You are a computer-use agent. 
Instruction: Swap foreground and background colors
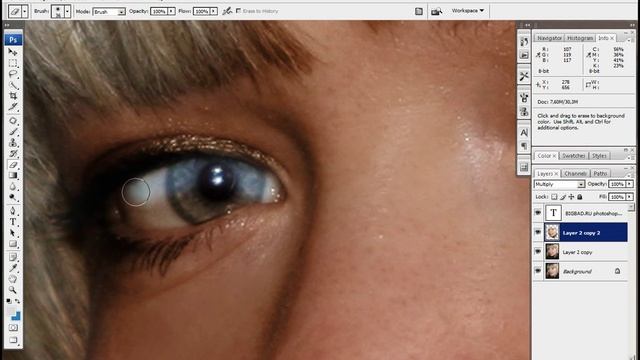[18, 301]
